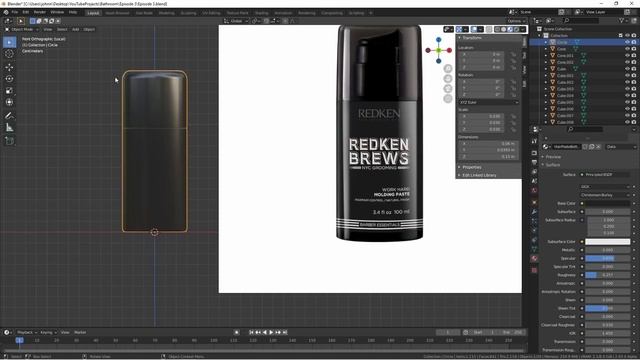640x360 pixels.
Task: Open the Object Mode dropdown
Action: tap(22, 29)
